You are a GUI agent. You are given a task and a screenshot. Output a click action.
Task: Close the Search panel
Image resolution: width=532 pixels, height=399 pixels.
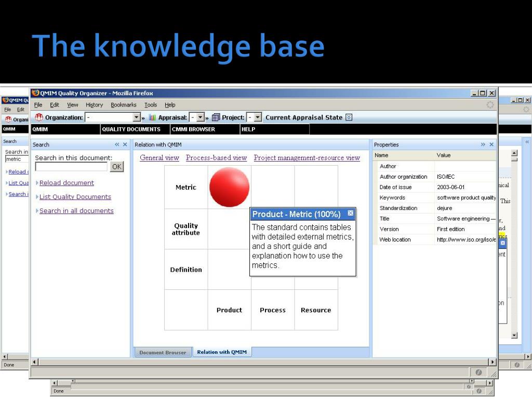coord(125,144)
